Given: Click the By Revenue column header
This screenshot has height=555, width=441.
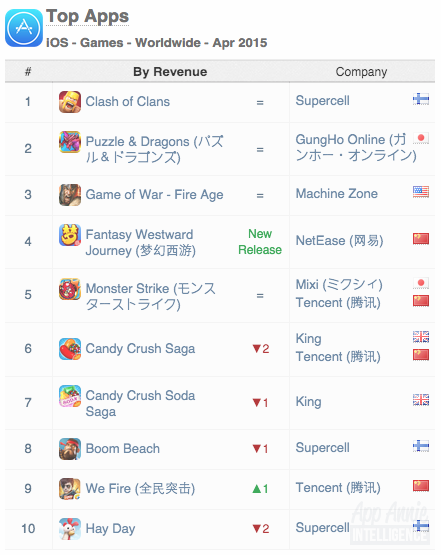Looking at the screenshot, I should [x=170, y=72].
